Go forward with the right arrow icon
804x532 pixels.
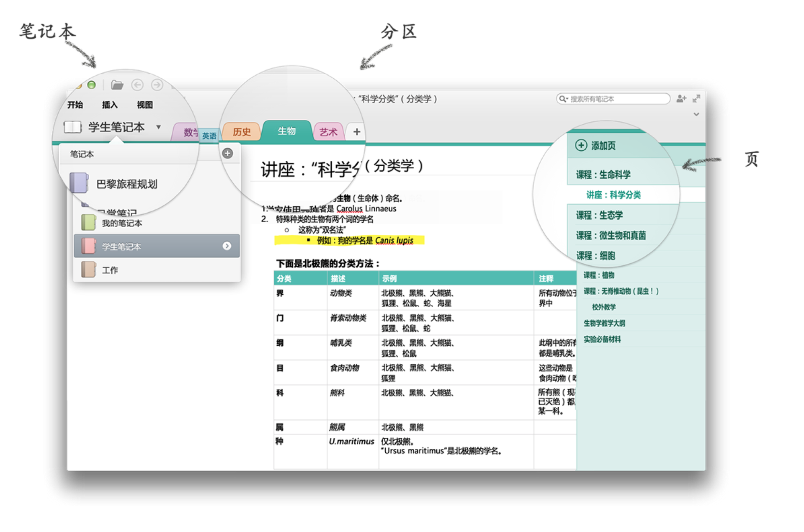157,85
